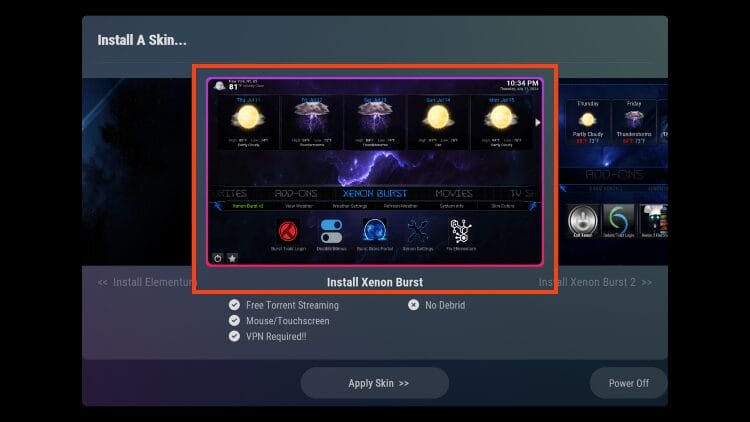Go to previous skin Install Elementum
This screenshot has height=422, width=750.
coord(145,282)
